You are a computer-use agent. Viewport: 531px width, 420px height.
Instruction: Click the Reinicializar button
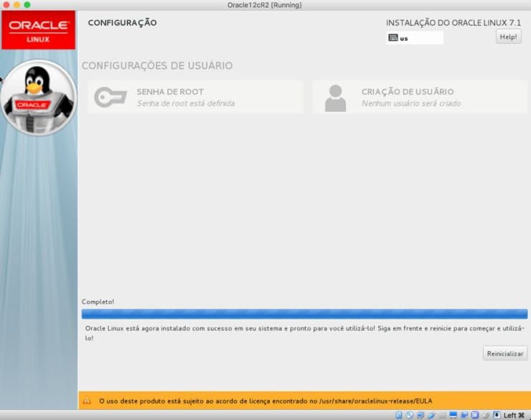(x=505, y=353)
